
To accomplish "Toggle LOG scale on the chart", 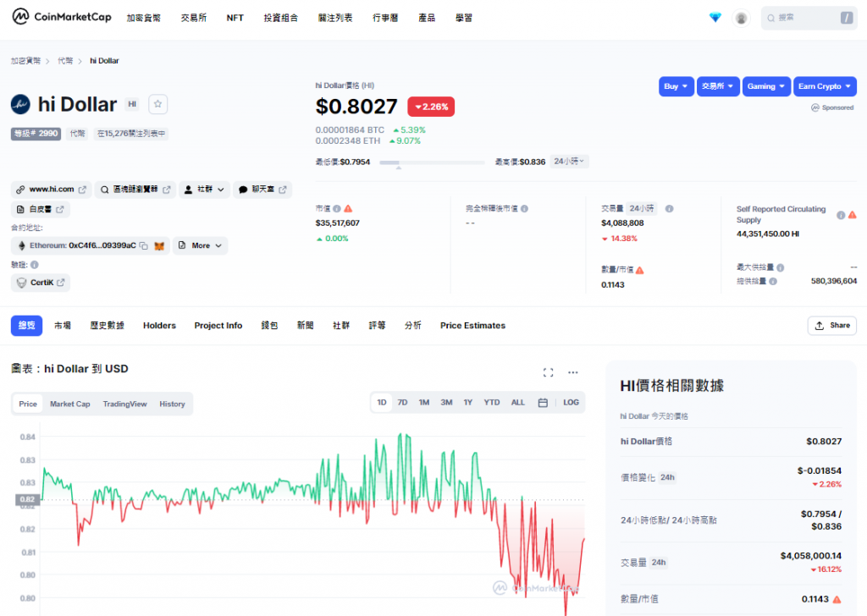I will tap(571, 403).
